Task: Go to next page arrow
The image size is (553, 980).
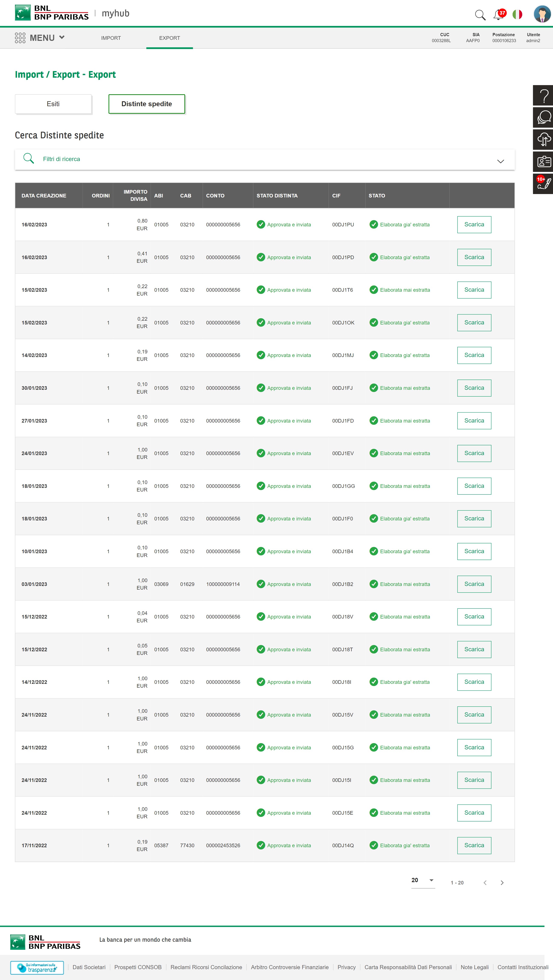Action: pos(502,883)
